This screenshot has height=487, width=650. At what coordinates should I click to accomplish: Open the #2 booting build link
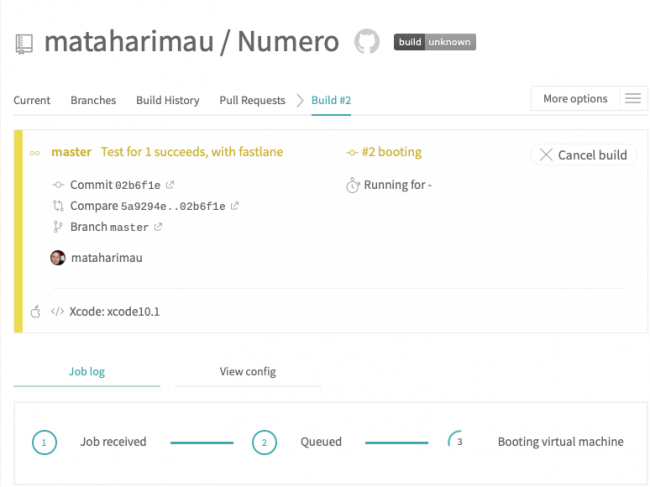click(392, 152)
